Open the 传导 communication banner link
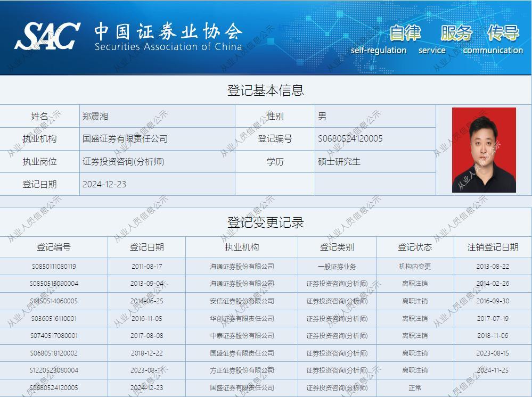 503,32
